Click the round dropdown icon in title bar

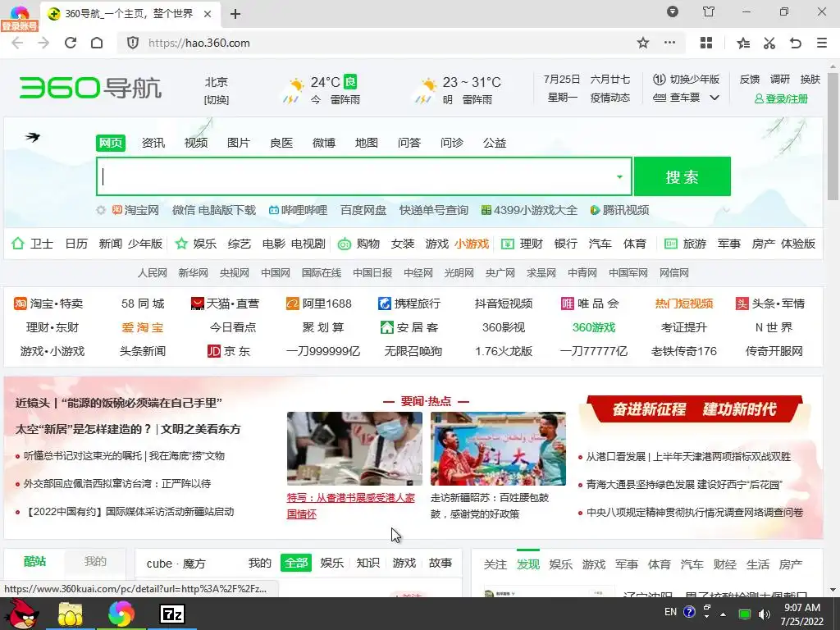pyautogui.click(x=673, y=11)
